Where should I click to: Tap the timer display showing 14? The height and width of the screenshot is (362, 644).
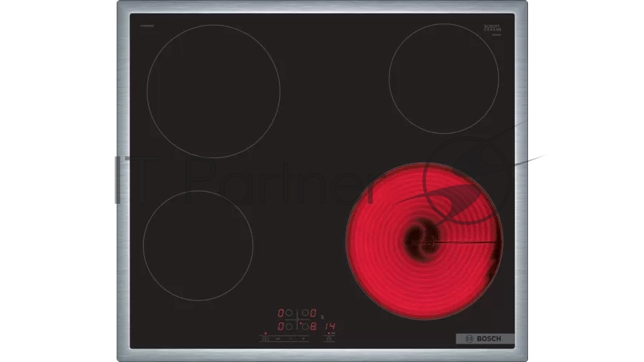point(330,326)
